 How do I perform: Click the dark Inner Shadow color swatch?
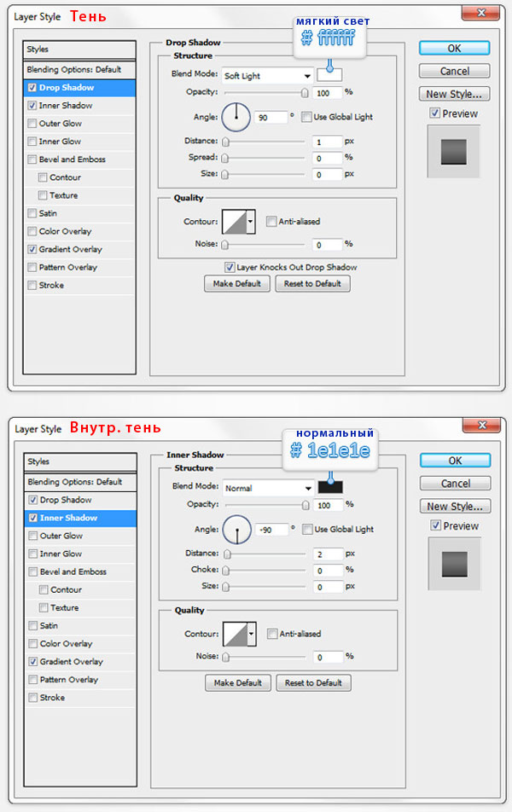coord(329,488)
